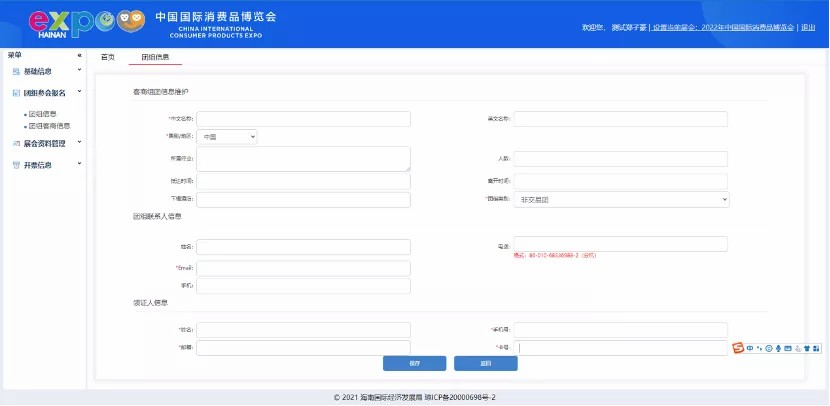Click the 离开时间 input field
Image resolution: width=830 pixels, height=406 pixels.
point(620,182)
